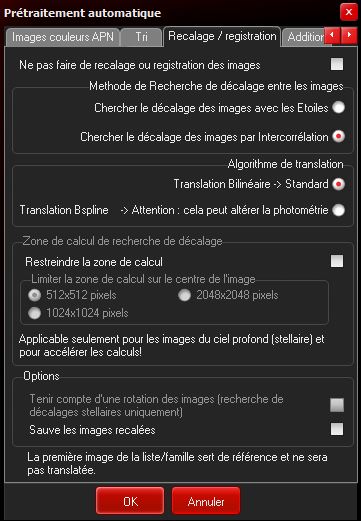Viewport: 361px width, 521px height.
Task: Choose Intercorrélation offset search option
Action: pos(338,137)
